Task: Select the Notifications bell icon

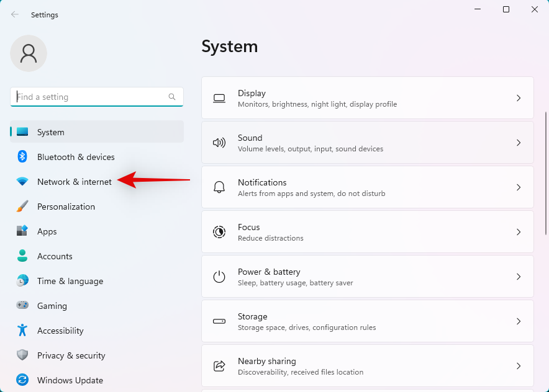Action: [x=219, y=187]
